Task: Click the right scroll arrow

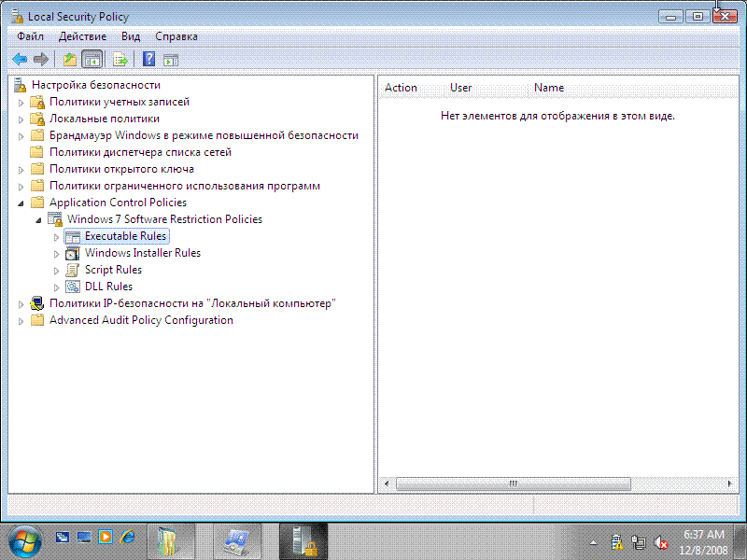Action: pyautogui.click(x=729, y=483)
